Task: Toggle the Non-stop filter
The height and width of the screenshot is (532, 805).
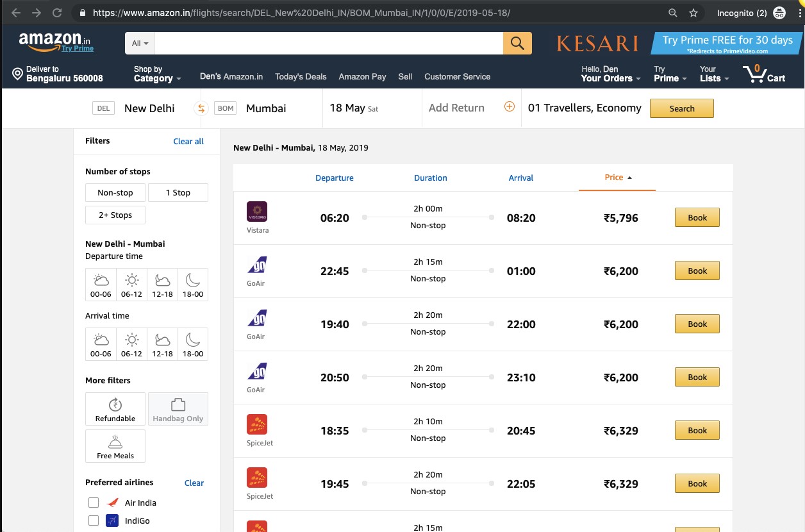Action: (x=115, y=193)
